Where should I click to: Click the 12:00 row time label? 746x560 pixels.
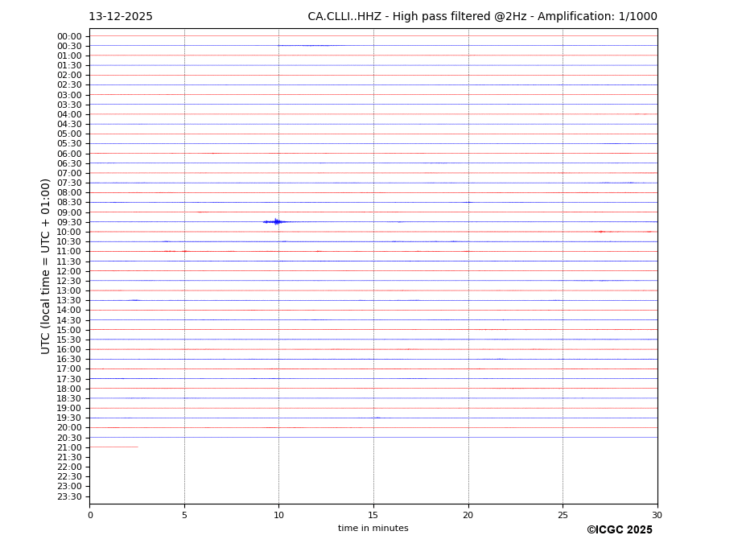pyautogui.click(x=69, y=271)
